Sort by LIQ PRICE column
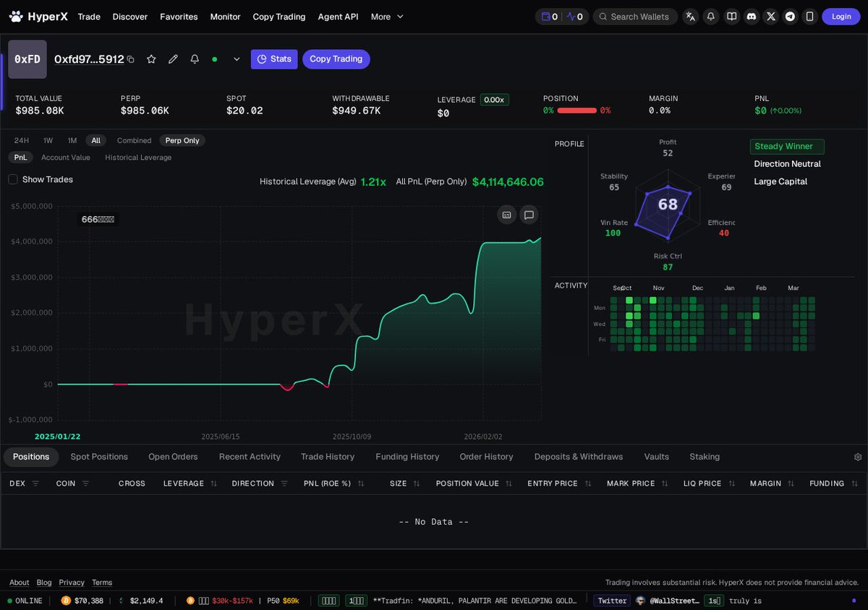This screenshot has width=868, height=610. (731, 484)
